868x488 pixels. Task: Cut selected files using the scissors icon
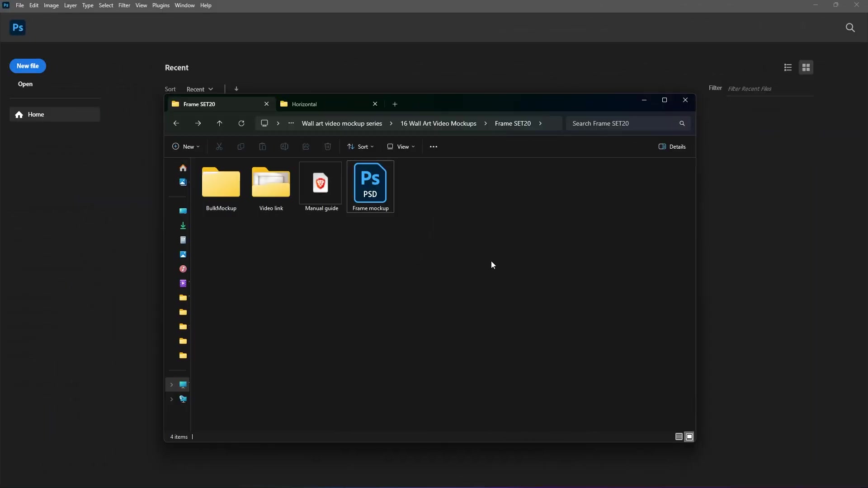coord(219,146)
